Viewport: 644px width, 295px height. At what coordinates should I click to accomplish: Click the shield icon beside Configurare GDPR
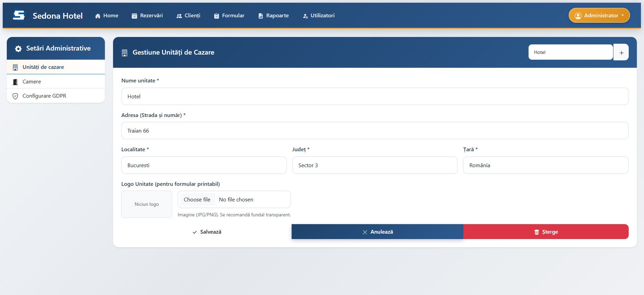click(15, 96)
